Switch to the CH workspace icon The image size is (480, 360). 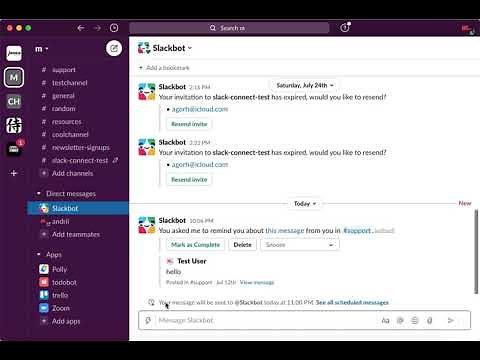coord(14,101)
